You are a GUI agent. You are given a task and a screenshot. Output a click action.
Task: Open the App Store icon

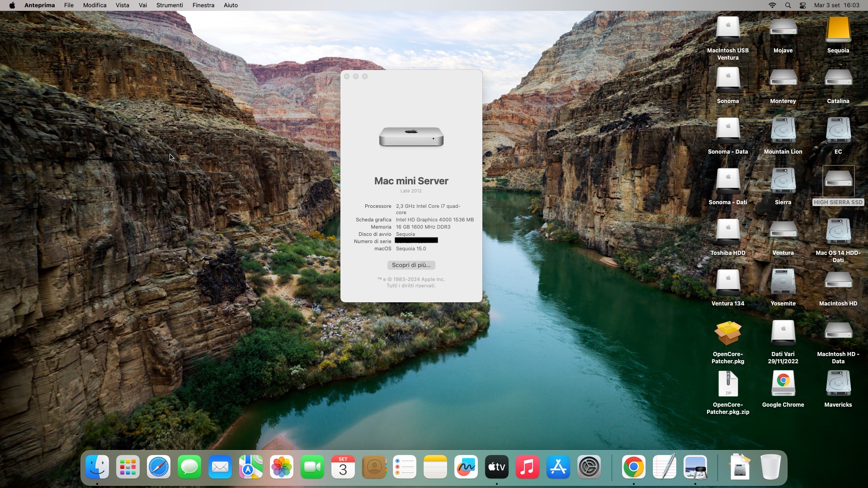[558, 467]
